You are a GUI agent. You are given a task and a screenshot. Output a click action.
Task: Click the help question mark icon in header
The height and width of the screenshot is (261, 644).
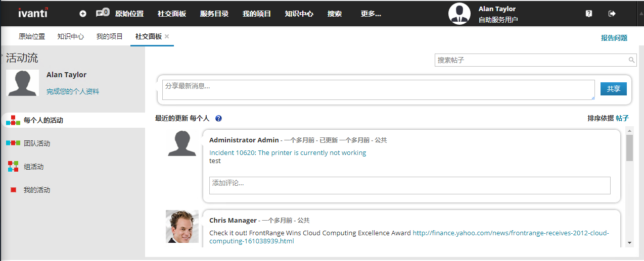[x=589, y=14]
